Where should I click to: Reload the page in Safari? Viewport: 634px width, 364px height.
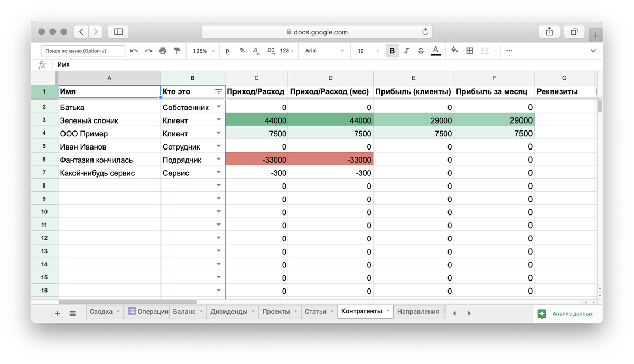tap(425, 32)
